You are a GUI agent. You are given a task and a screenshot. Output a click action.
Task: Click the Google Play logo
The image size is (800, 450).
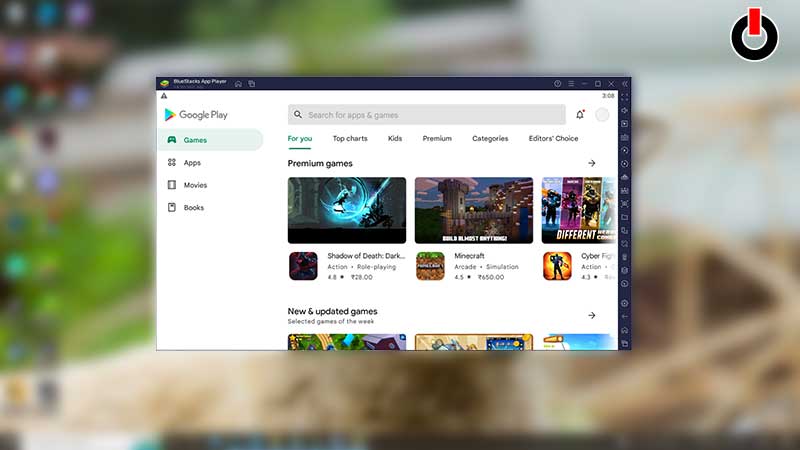coord(196,115)
